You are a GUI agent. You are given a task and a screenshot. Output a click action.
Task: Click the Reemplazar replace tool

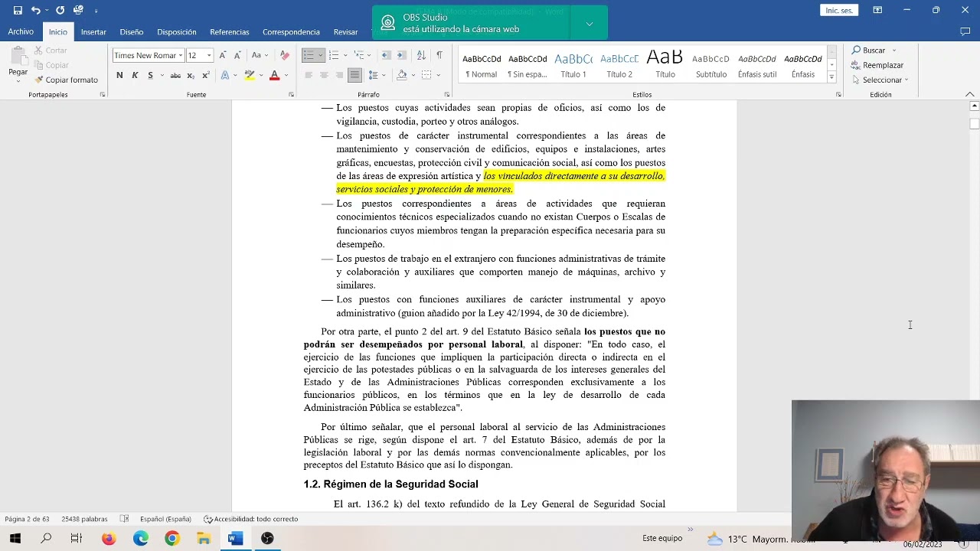pos(877,65)
